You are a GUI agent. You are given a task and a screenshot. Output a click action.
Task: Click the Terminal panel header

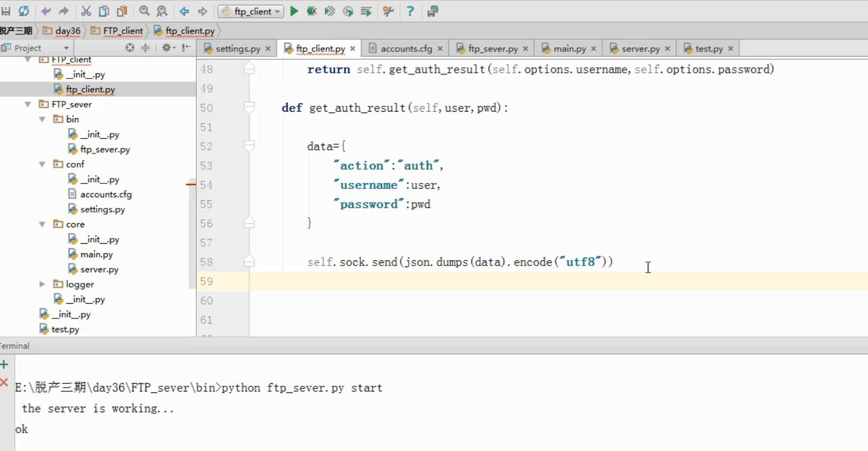(x=15, y=346)
